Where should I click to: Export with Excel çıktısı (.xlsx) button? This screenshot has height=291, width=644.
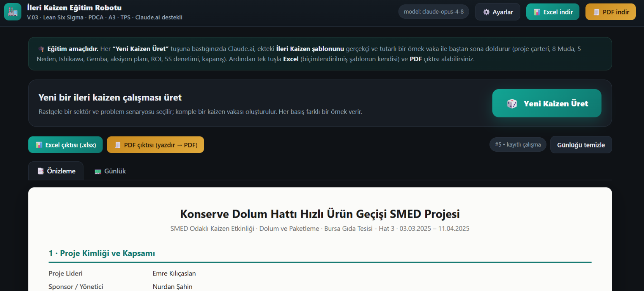pos(66,145)
